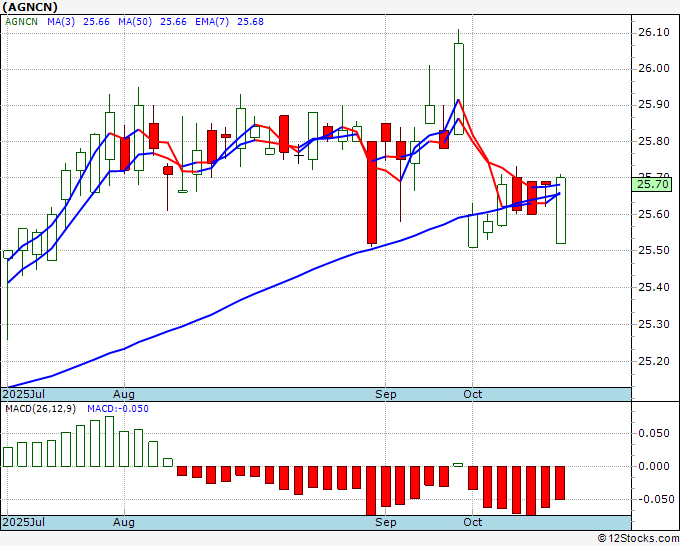Click the small green MACD bar near Oct
The width and height of the screenshot is (680, 546).
458,465
